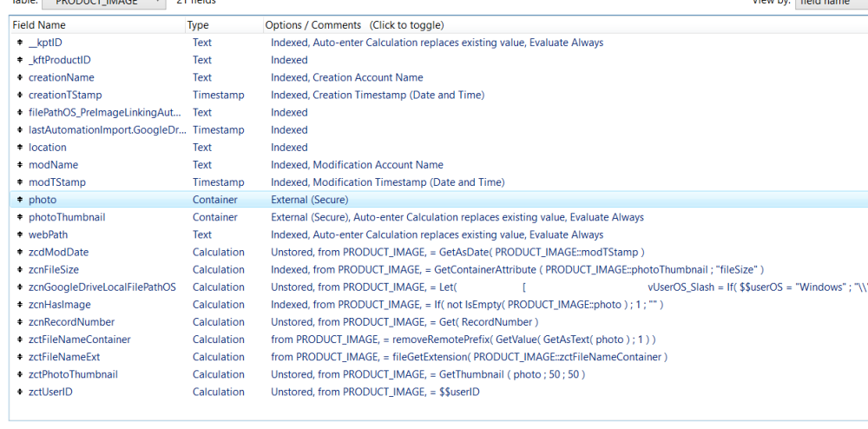This screenshot has width=868, height=429.
Task: Click the reorder handle beside __kptID
Action: click(x=19, y=43)
